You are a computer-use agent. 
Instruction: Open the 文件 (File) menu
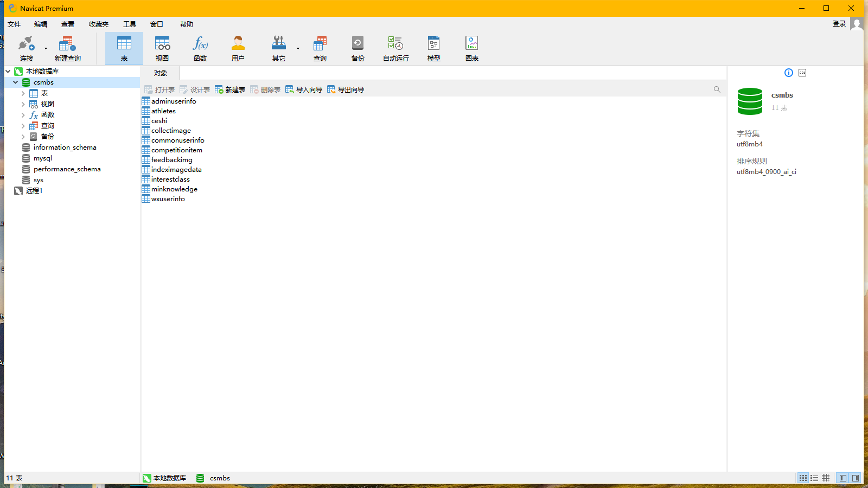pos(14,24)
